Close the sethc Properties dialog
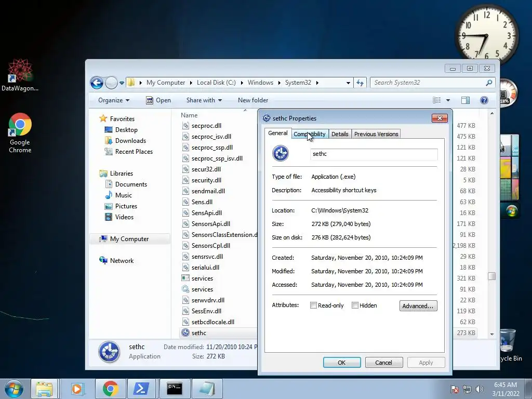Image resolution: width=532 pixels, height=399 pixels. pos(440,118)
